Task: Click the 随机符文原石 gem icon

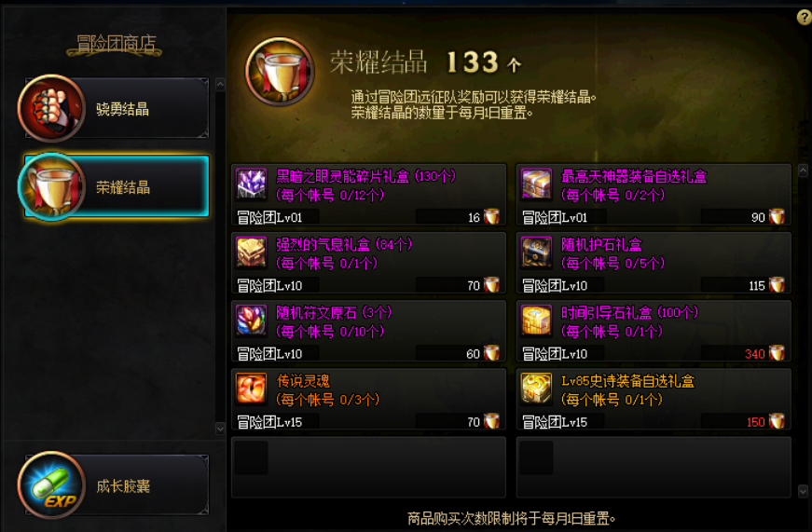Action: pos(252,321)
